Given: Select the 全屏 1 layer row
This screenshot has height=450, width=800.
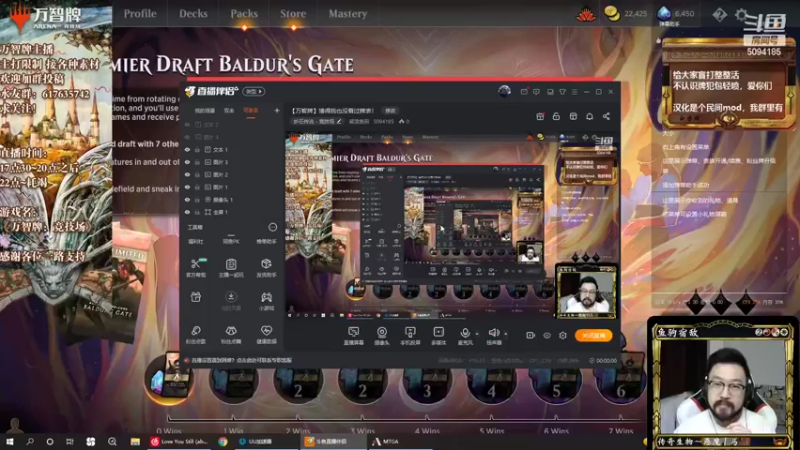Looking at the screenshot, I should click(232, 212).
